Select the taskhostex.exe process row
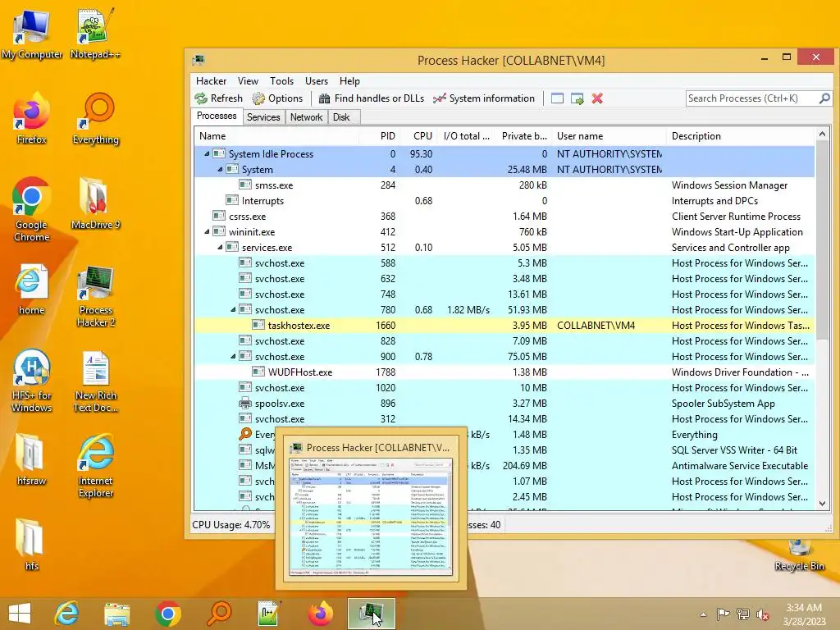 (x=504, y=325)
